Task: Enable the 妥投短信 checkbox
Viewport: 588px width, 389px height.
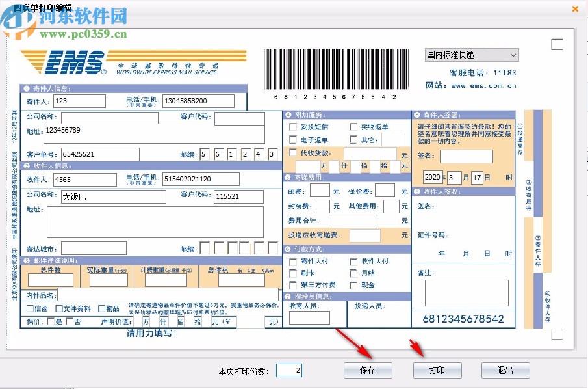Action: pos(292,126)
